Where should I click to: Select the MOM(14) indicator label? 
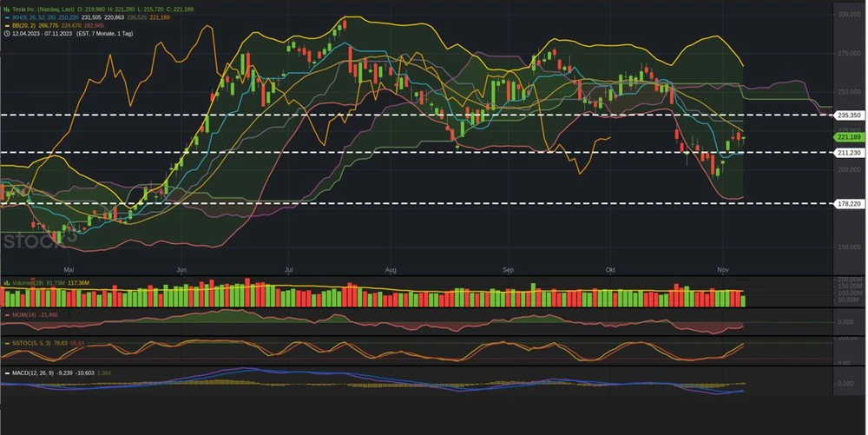tap(24, 315)
